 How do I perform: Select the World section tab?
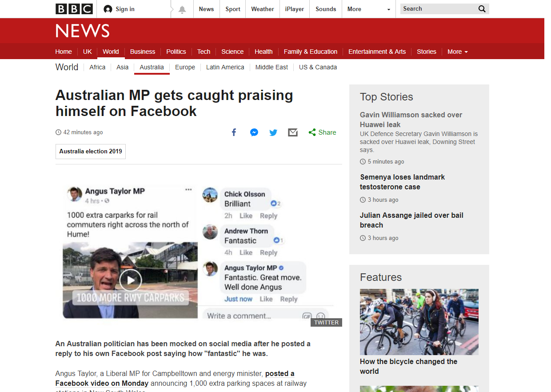pos(111,52)
